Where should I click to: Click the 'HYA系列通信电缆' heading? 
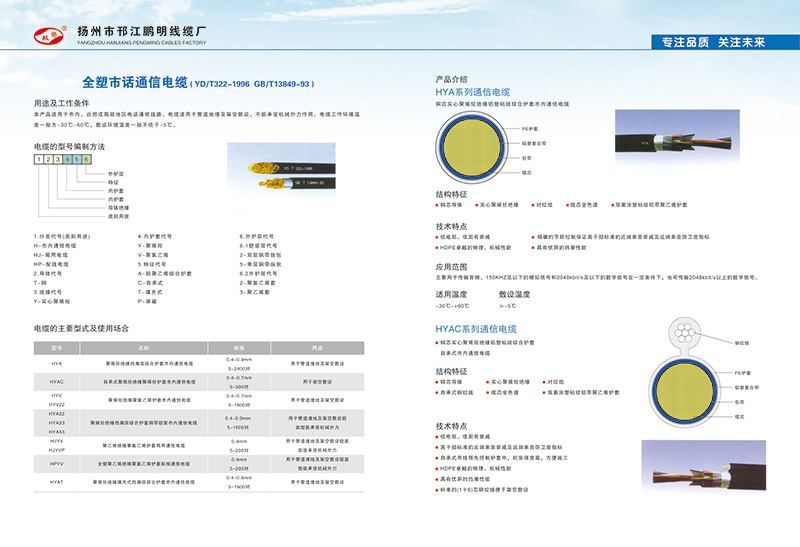tap(476, 91)
